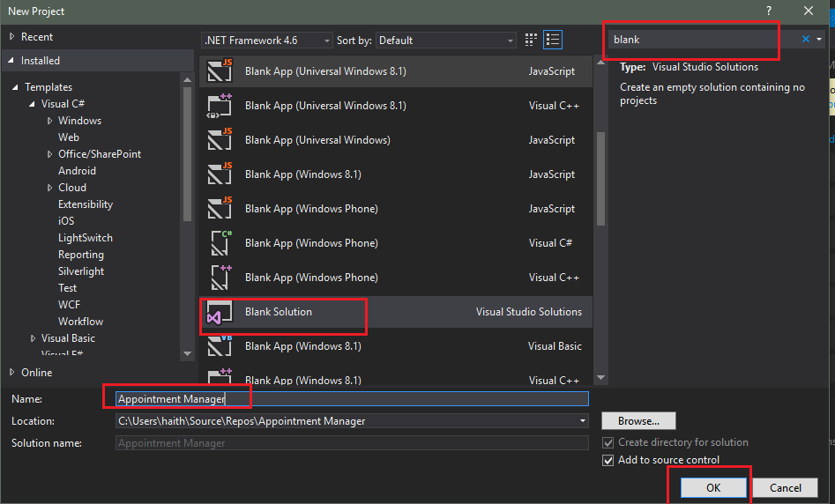The height and width of the screenshot is (504, 835).
Task: Expand the Office/SharePoint node
Action: [49, 154]
